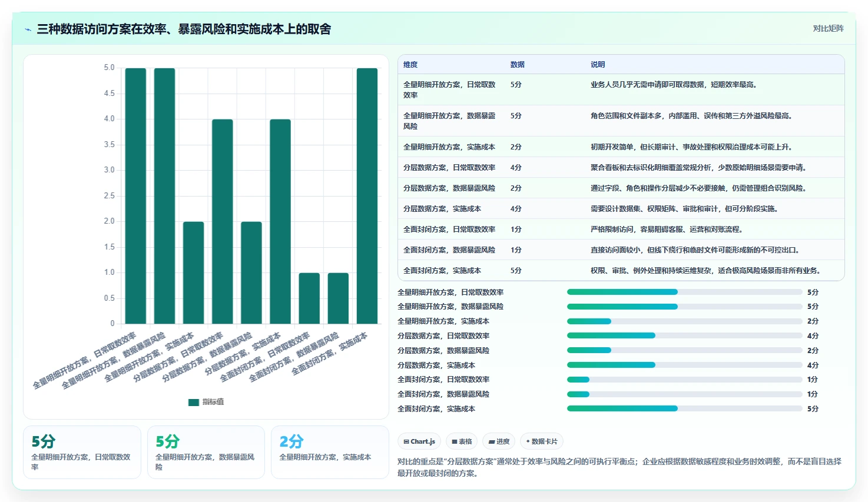Click the 2.5 label on the chart y-axis
Image resolution: width=868 pixels, height=502 pixels.
click(110, 196)
